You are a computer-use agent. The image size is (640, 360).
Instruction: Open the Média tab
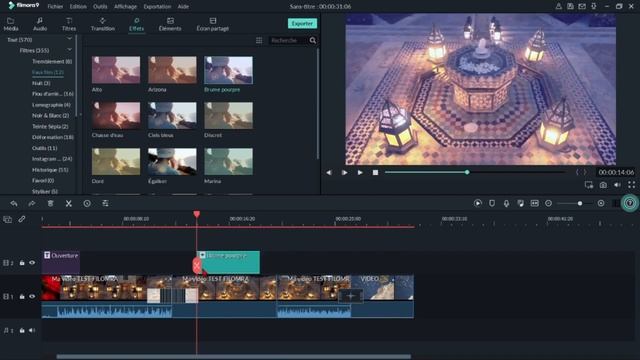pyautogui.click(x=11, y=24)
